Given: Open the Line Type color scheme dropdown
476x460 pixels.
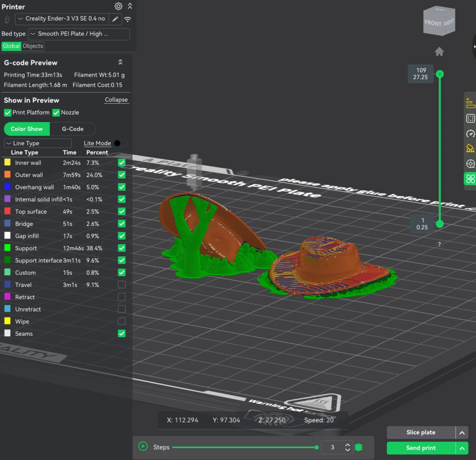Looking at the screenshot, I should pyautogui.click(x=37, y=143).
